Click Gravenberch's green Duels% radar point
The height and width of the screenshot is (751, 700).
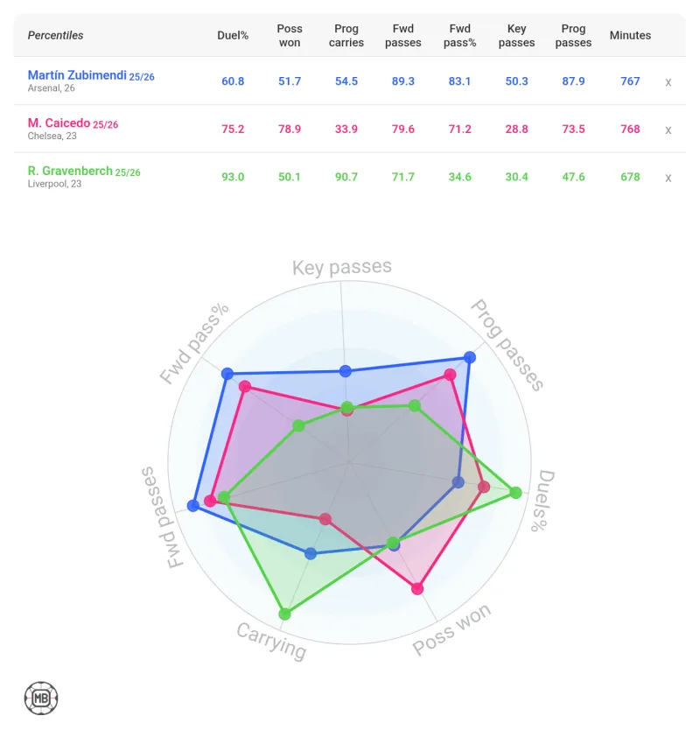coord(515,493)
